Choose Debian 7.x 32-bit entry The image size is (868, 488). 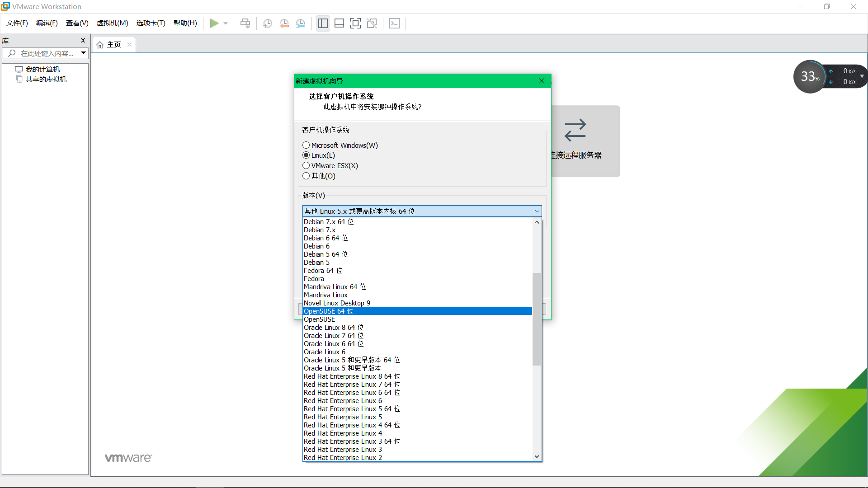tap(418, 230)
